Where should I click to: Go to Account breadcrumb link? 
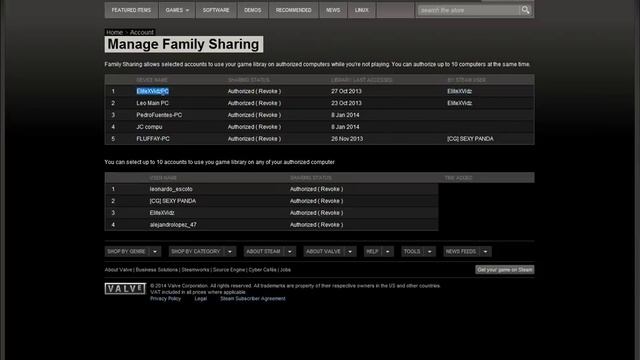(142, 32)
